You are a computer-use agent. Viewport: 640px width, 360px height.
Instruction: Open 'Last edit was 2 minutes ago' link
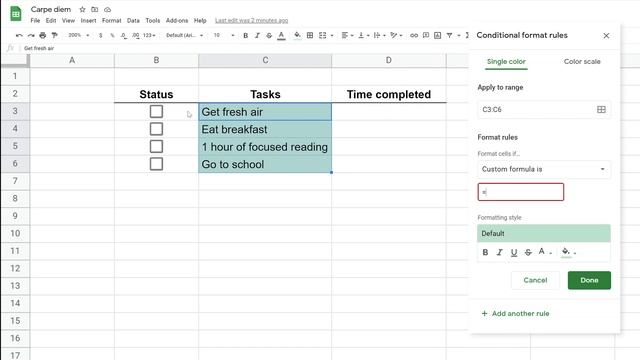(x=251, y=20)
